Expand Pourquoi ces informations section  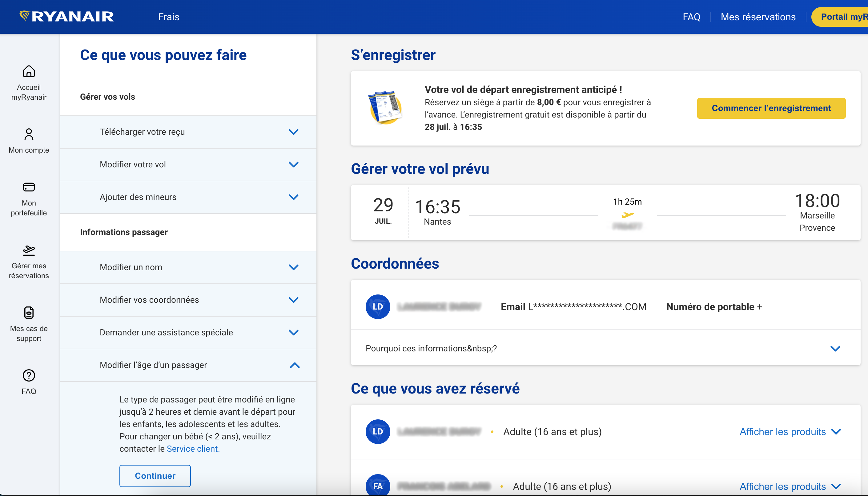605,348
